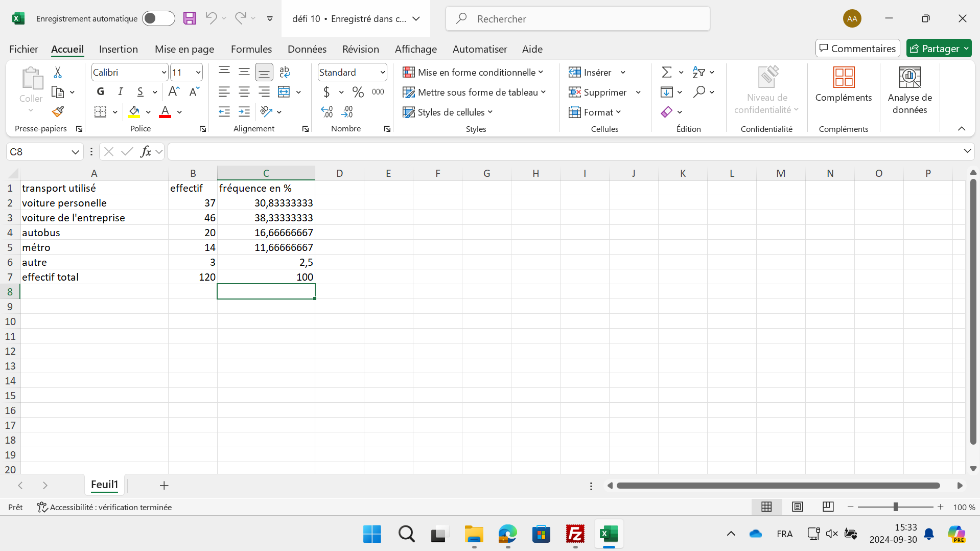Open Compléments add-ins icon
The height and width of the screenshot is (551, 980).
click(844, 85)
